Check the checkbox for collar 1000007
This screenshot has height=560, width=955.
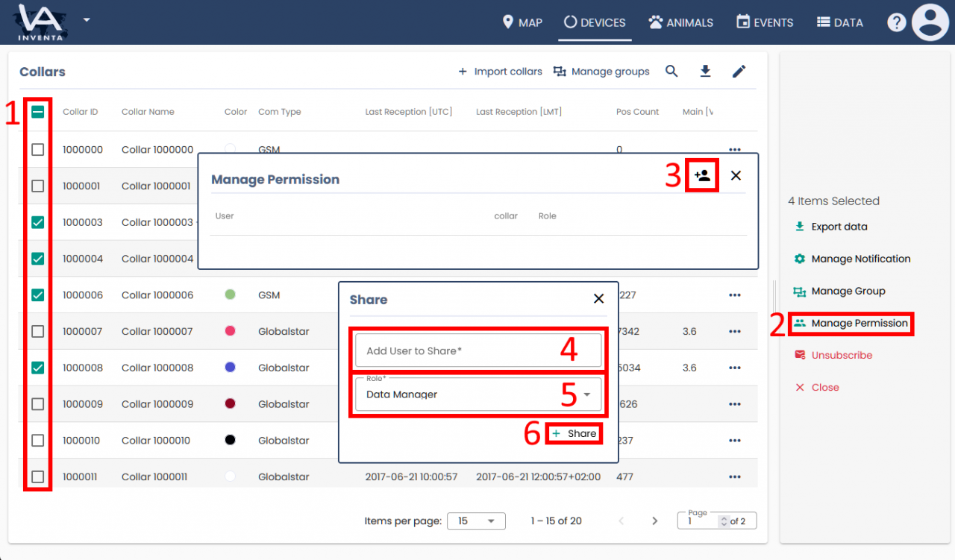(x=37, y=331)
